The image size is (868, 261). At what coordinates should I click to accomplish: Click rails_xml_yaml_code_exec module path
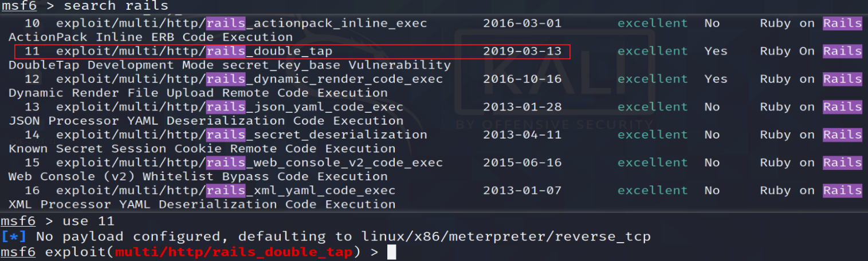(x=226, y=191)
